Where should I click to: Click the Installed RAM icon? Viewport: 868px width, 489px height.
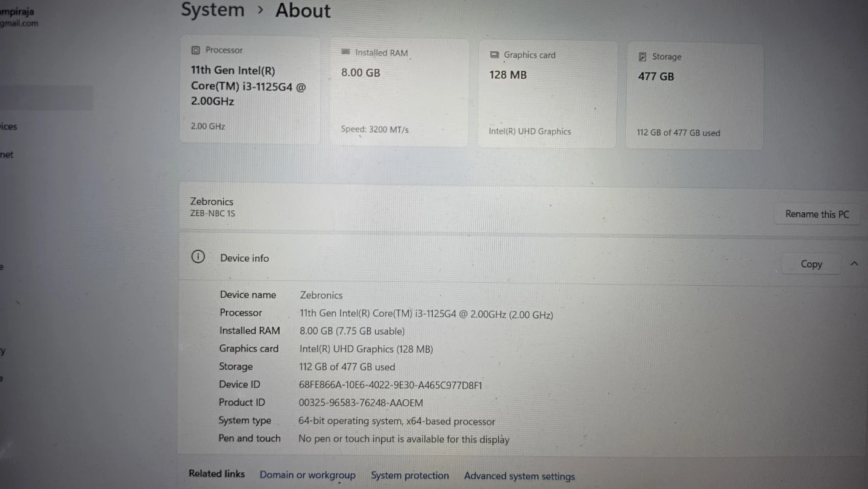(345, 52)
